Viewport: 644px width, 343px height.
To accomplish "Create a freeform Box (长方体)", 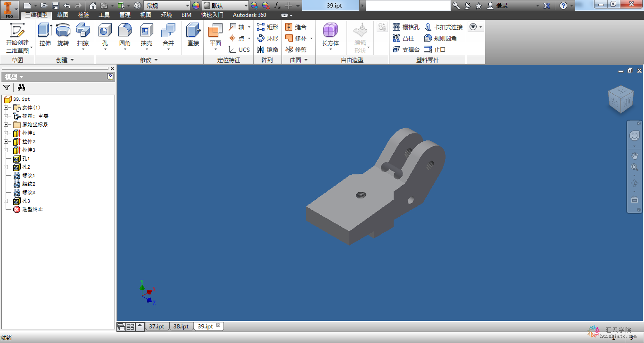I will click(x=330, y=37).
